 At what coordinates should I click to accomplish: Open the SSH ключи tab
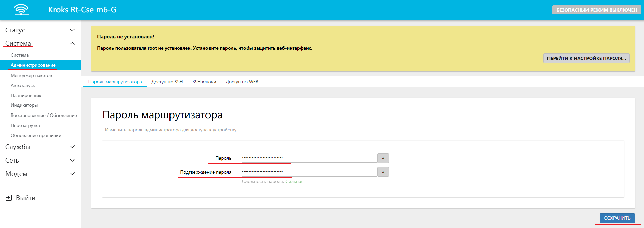pyautogui.click(x=204, y=82)
